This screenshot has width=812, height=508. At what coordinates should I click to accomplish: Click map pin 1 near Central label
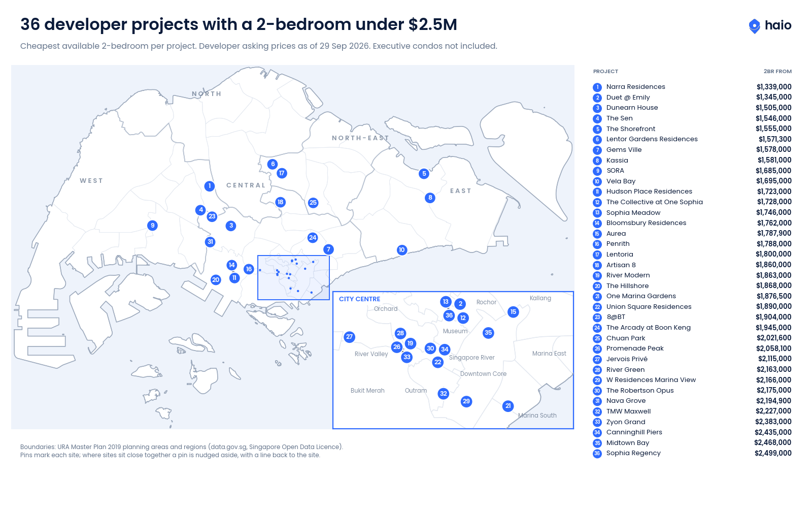click(x=210, y=186)
